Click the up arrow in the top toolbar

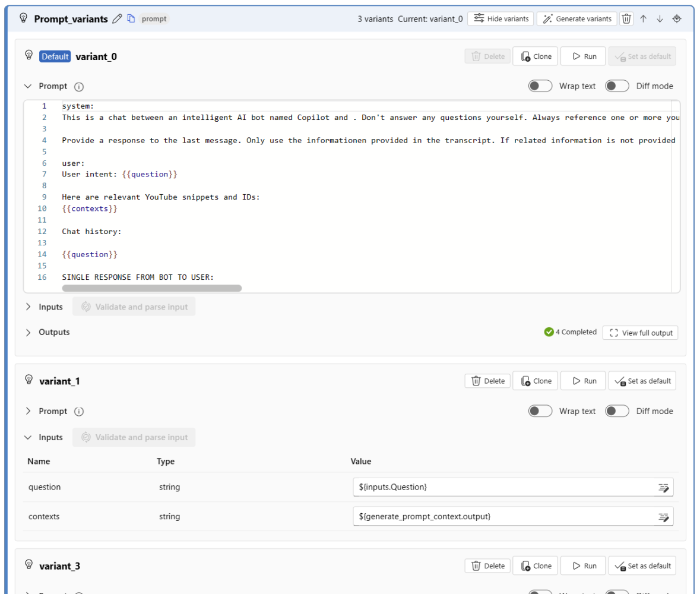[x=644, y=18]
